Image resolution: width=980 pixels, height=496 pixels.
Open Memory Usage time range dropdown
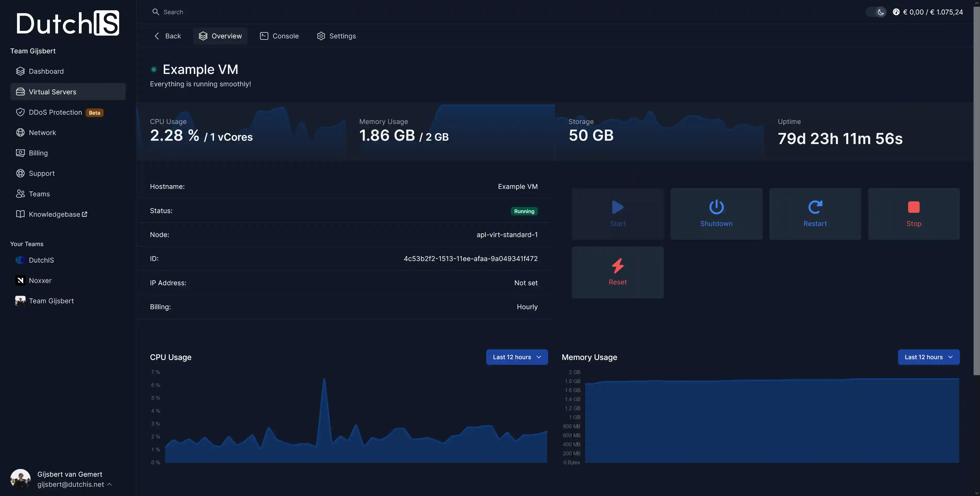click(x=929, y=357)
